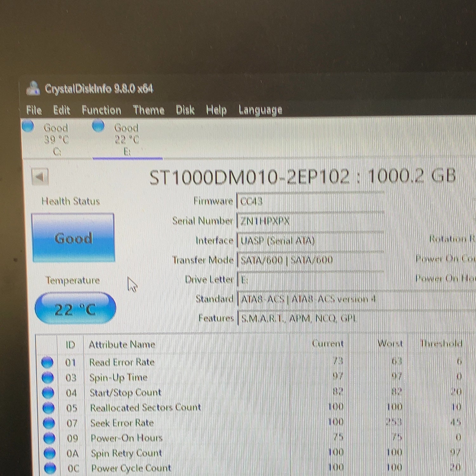
Task: Click the blue status orb on C: tab
Action: 28,126
